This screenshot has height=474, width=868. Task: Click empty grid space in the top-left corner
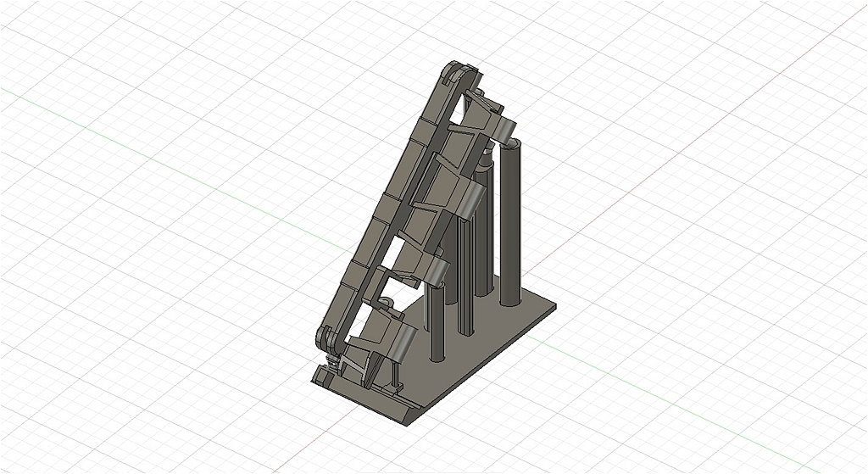[51, 34]
